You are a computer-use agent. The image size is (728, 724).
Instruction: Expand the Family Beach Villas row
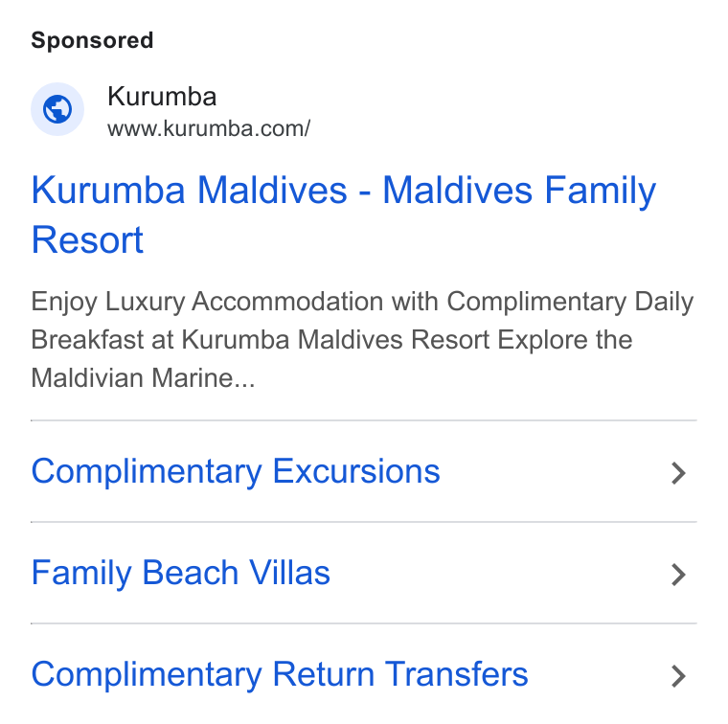coord(364,573)
